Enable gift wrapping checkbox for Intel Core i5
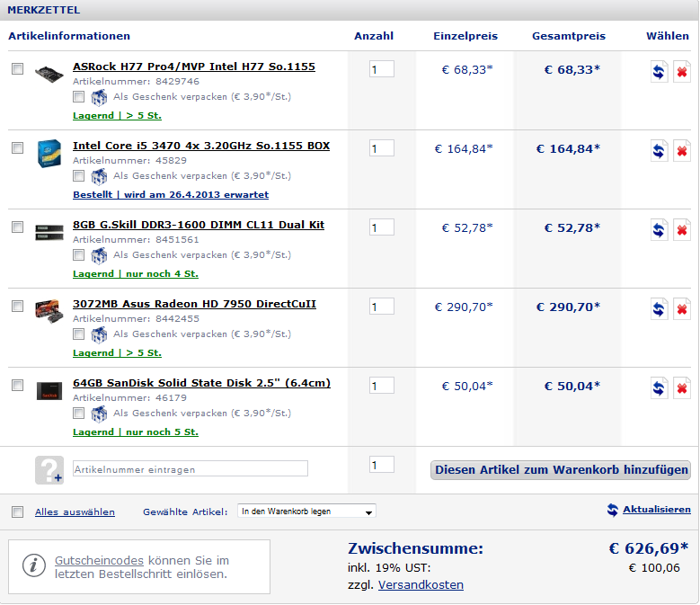 pos(78,175)
